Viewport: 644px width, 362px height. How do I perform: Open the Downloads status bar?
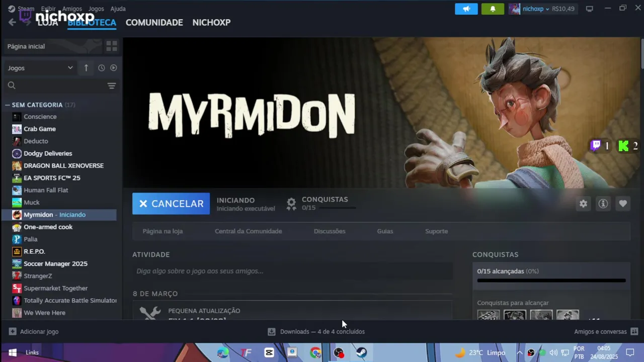[x=316, y=331]
